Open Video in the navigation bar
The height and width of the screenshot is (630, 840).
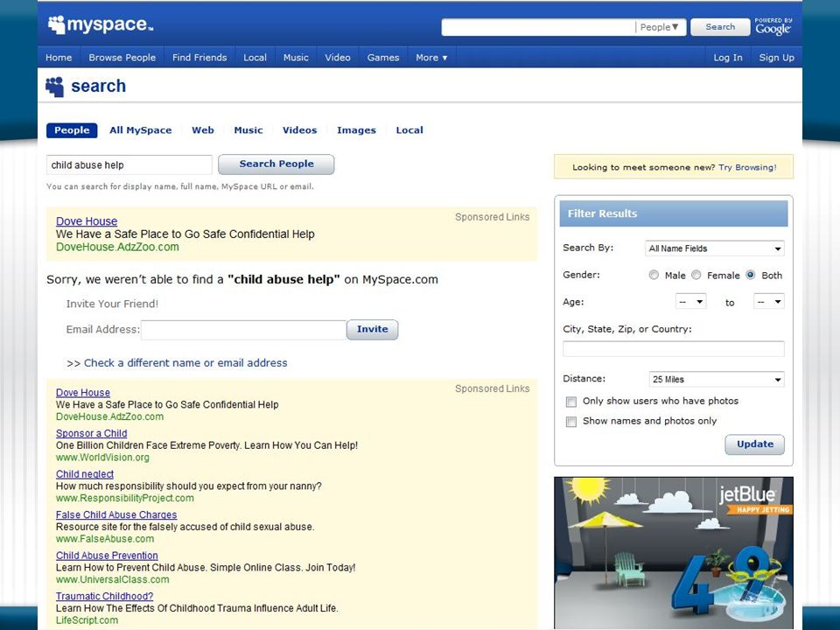[x=338, y=58]
